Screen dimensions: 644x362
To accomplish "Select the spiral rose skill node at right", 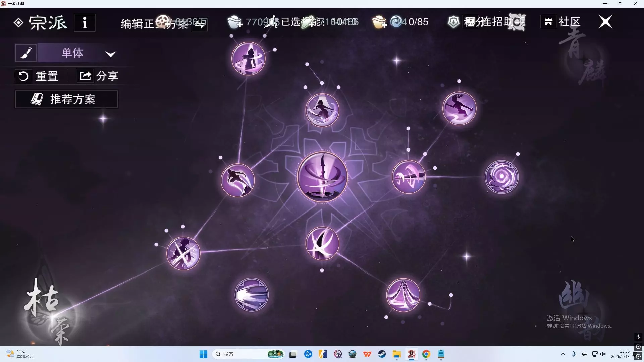I will (501, 177).
